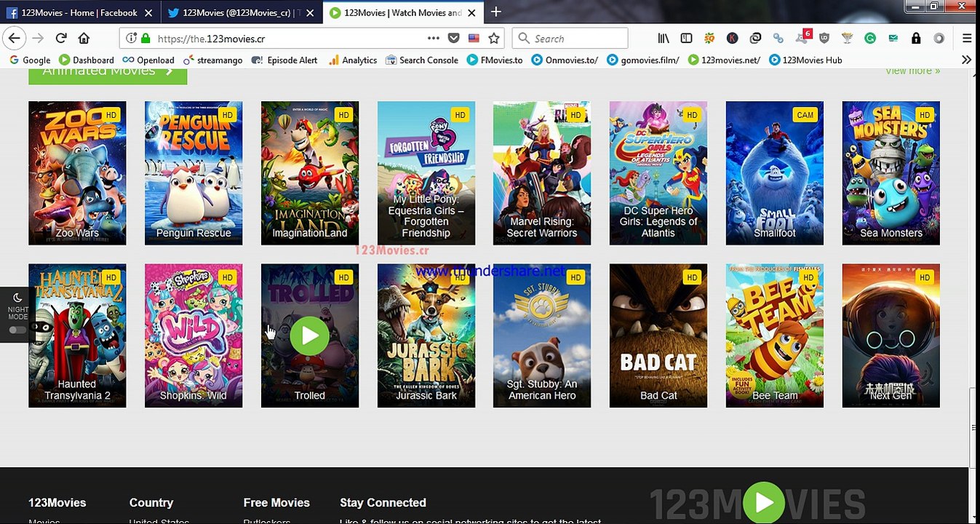Image resolution: width=980 pixels, height=524 pixels.
Task: Open a new tab with plus button
Action: [x=496, y=12]
